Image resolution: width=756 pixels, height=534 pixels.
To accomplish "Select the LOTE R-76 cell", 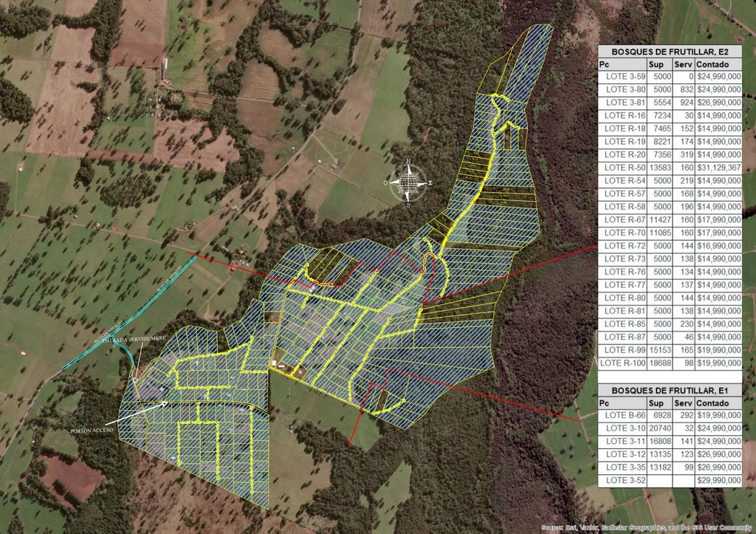I will point(622,272).
